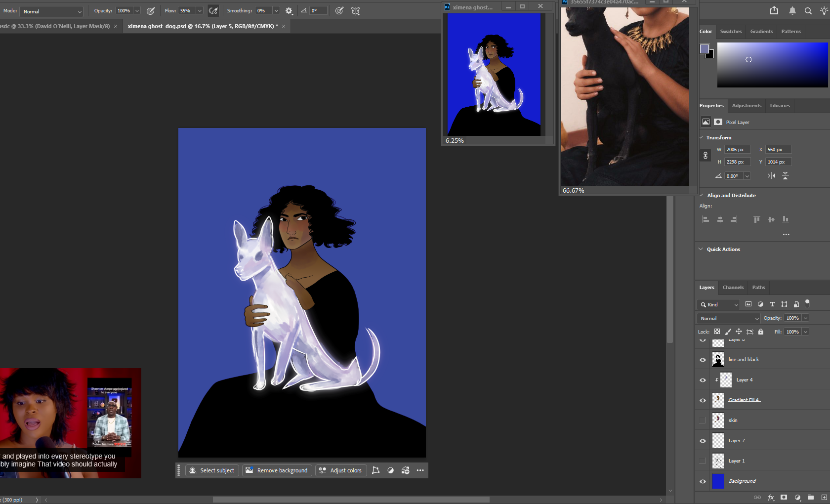Viewport: 830px width, 504px height.
Task: Hide Layer 4 visibility eye
Action: (x=703, y=380)
